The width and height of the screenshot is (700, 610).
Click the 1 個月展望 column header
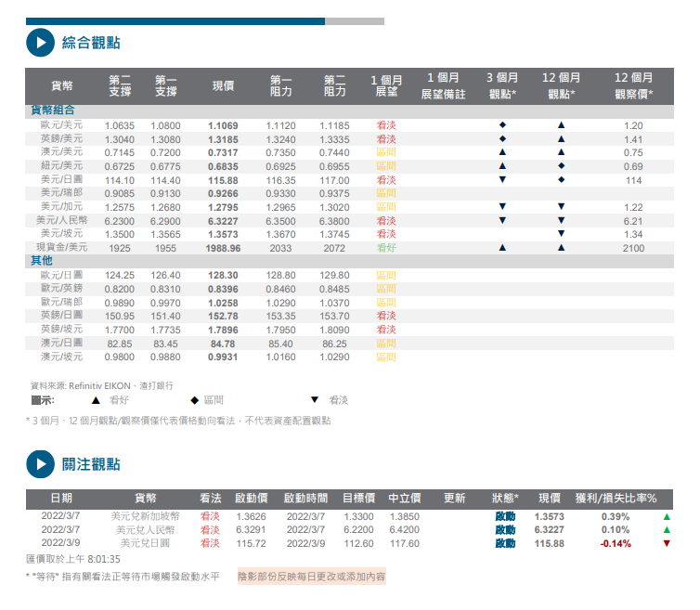386,85
